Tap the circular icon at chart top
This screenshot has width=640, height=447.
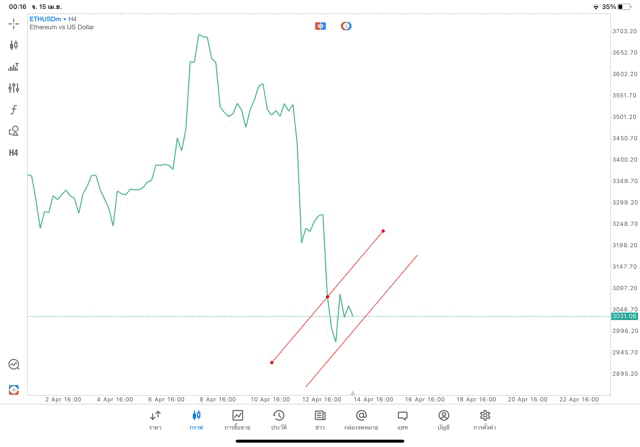point(346,26)
